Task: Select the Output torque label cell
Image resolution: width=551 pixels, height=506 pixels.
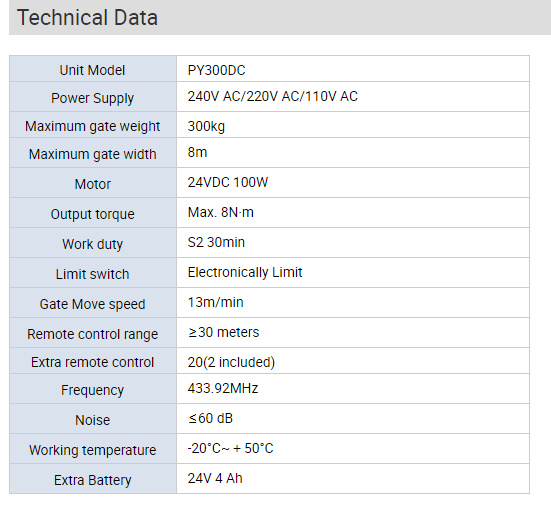Action: [x=93, y=213]
